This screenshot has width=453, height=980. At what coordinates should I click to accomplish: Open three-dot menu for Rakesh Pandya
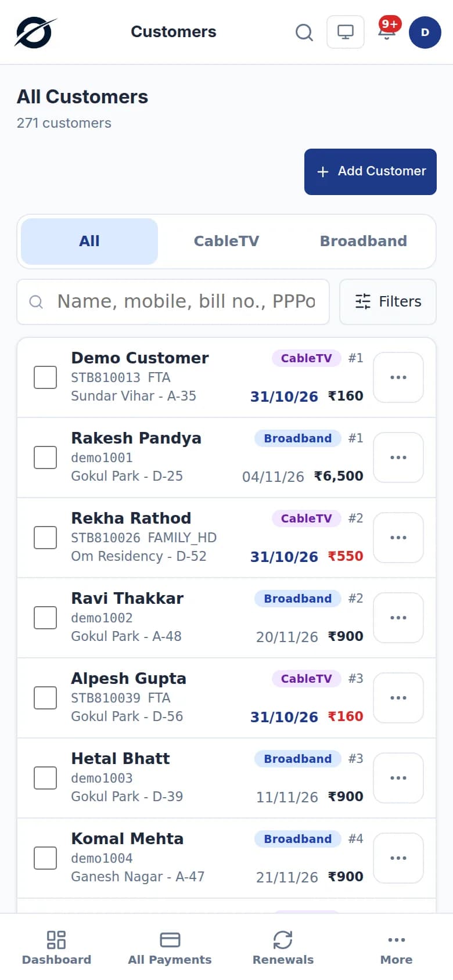coord(398,457)
